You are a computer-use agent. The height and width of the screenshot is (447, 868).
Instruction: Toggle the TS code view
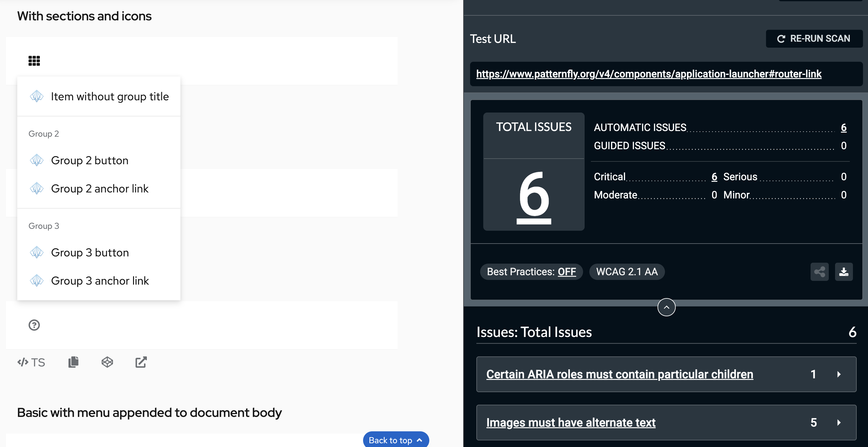(31, 362)
